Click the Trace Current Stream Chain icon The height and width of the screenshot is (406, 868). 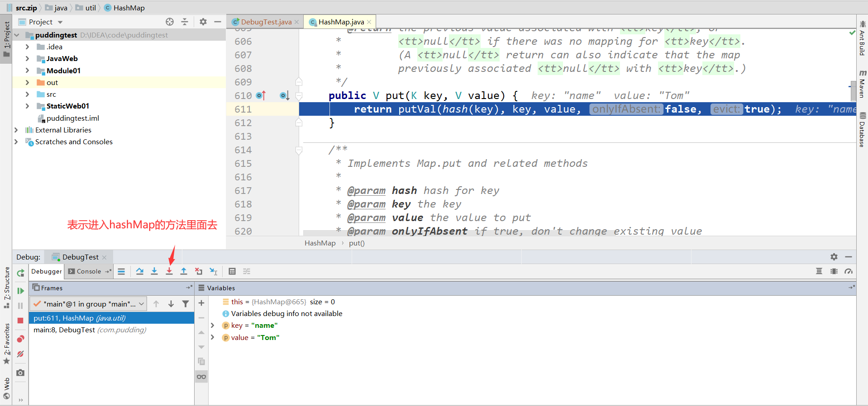247,271
